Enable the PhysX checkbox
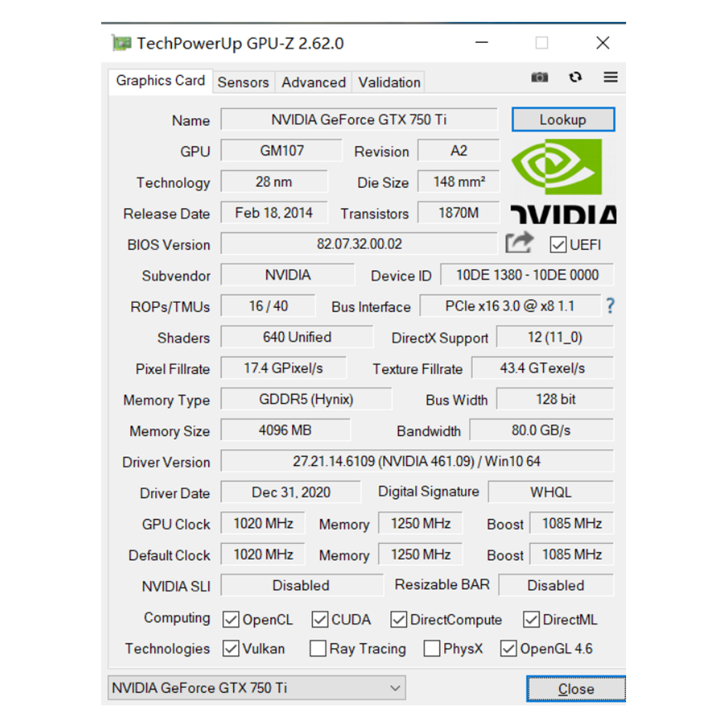 pos(432,649)
